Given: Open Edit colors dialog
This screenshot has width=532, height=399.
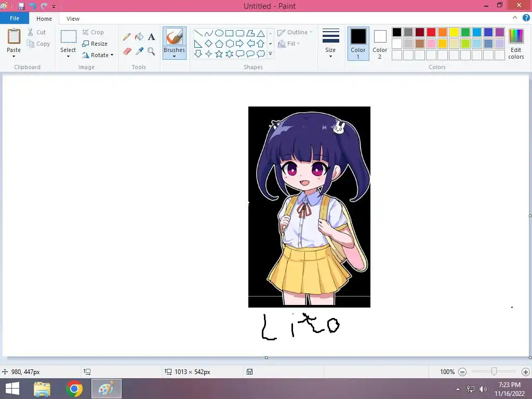Looking at the screenshot, I should pos(516,44).
